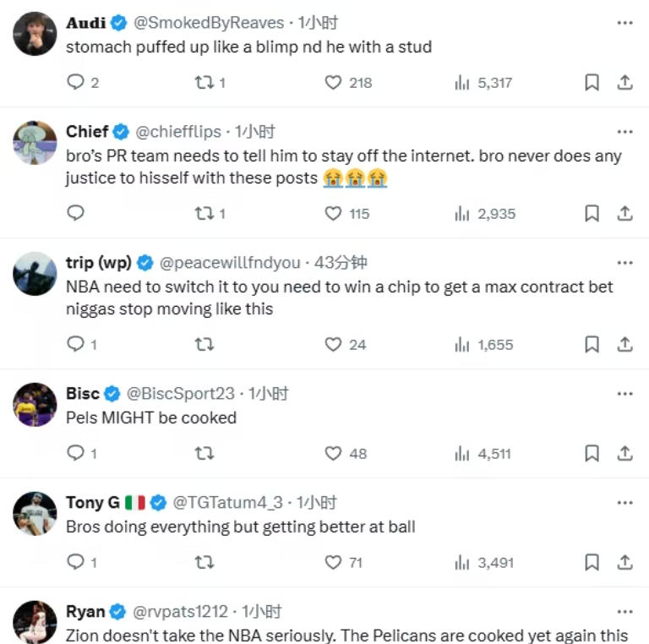The height and width of the screenshot is (644, 649).
Task: Retweet Tony G's tweet
Action: [204, 562]
